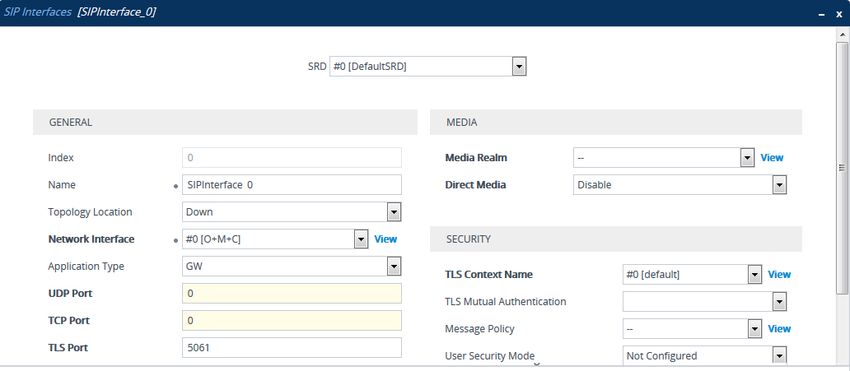This screenshot has height=371, width=850.
Task: Click View link next to Message Policy
Action: coord(779,329)
